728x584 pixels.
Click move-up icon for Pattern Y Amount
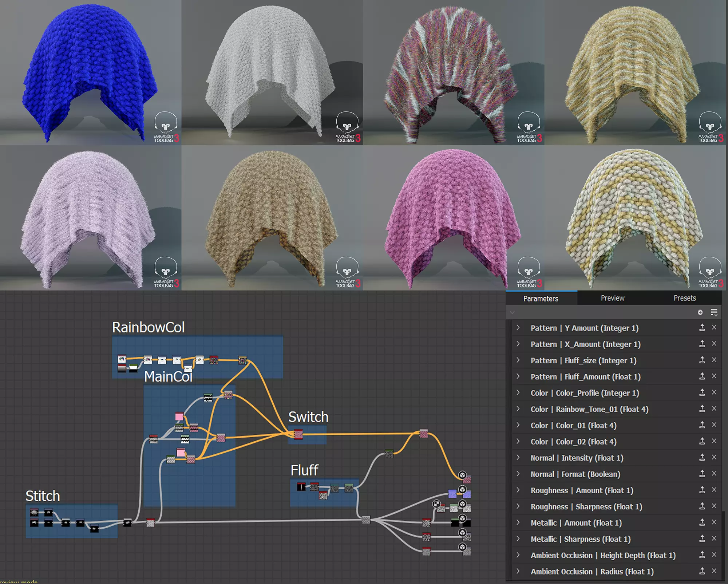point(702,328)
